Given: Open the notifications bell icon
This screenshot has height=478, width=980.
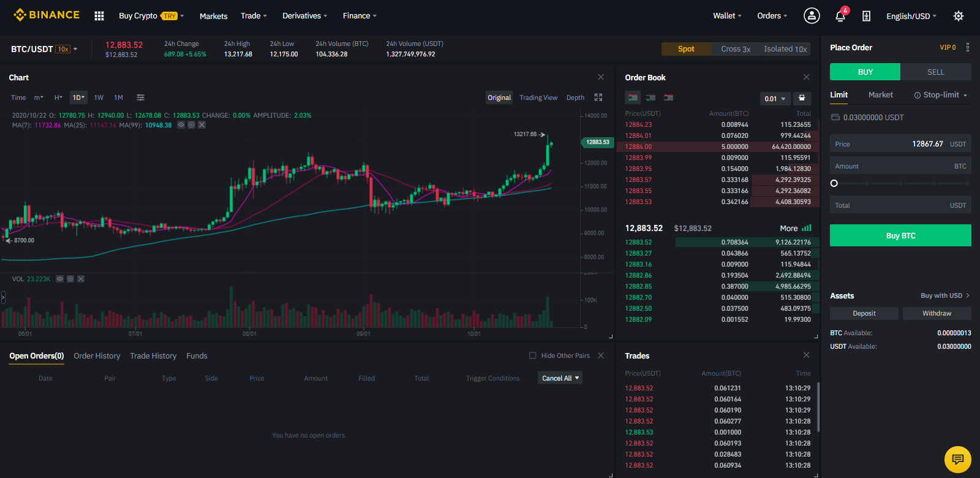Looking at the screenshot, I should click(x=840, y=16).
